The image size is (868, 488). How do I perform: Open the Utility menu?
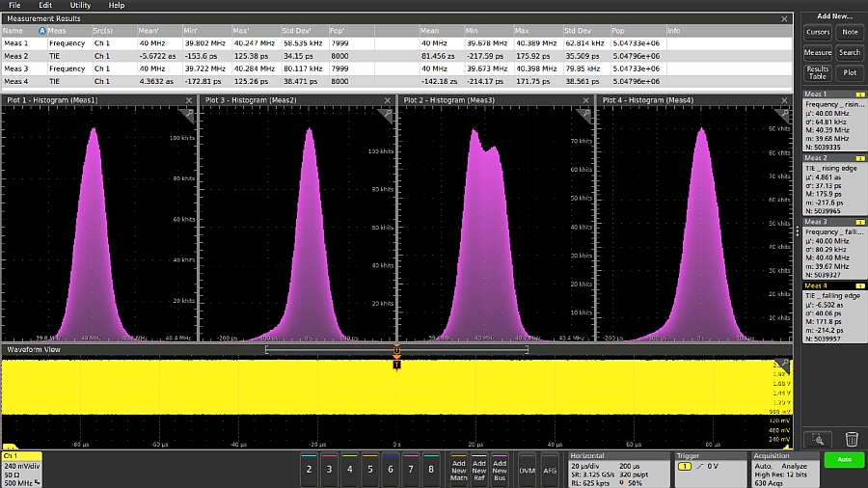(x=80, y=6)
